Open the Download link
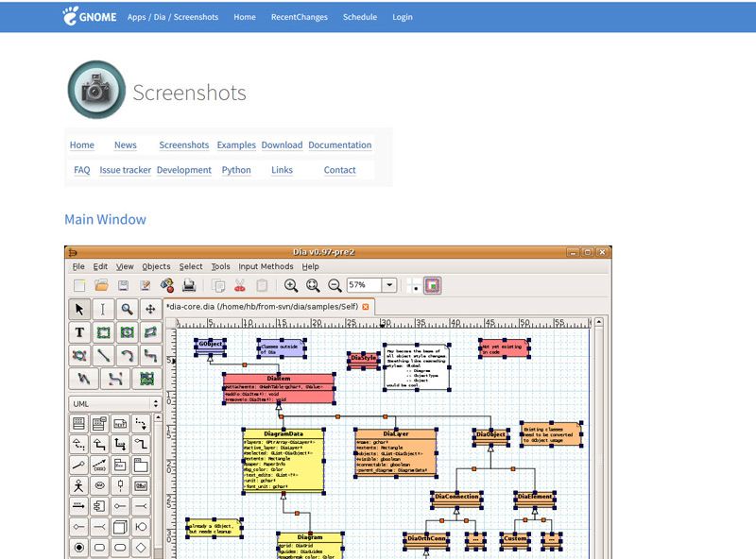Viewport: 756px width, 559px height. [282, 145]
